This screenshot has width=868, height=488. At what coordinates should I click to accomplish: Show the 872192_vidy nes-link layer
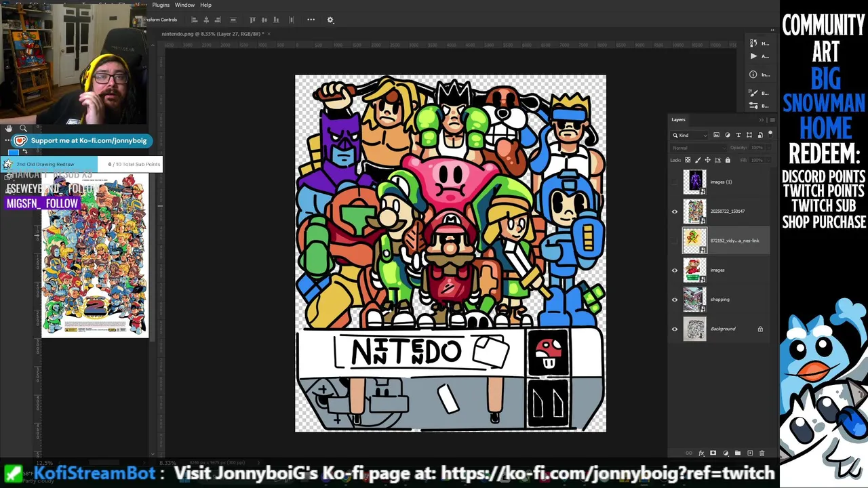[675, 241]
